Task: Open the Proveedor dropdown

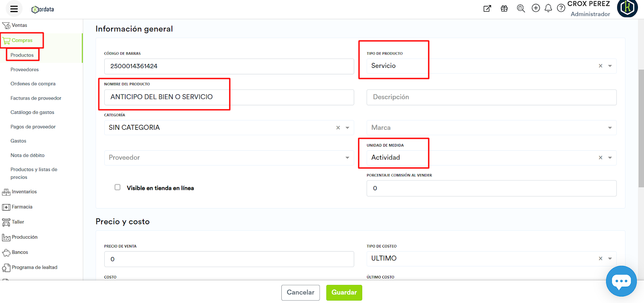Action: click(x=347, y=158)
